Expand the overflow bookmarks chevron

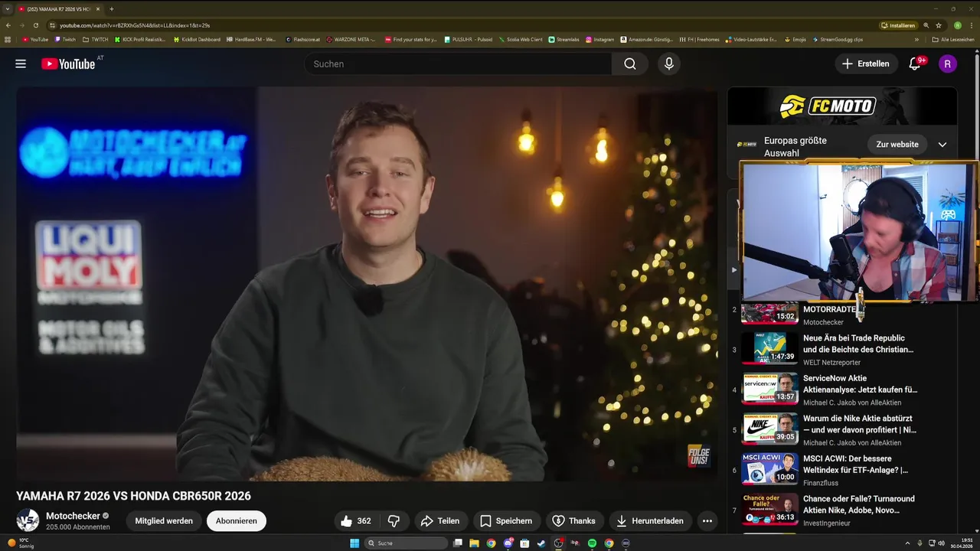click(916, 39)
